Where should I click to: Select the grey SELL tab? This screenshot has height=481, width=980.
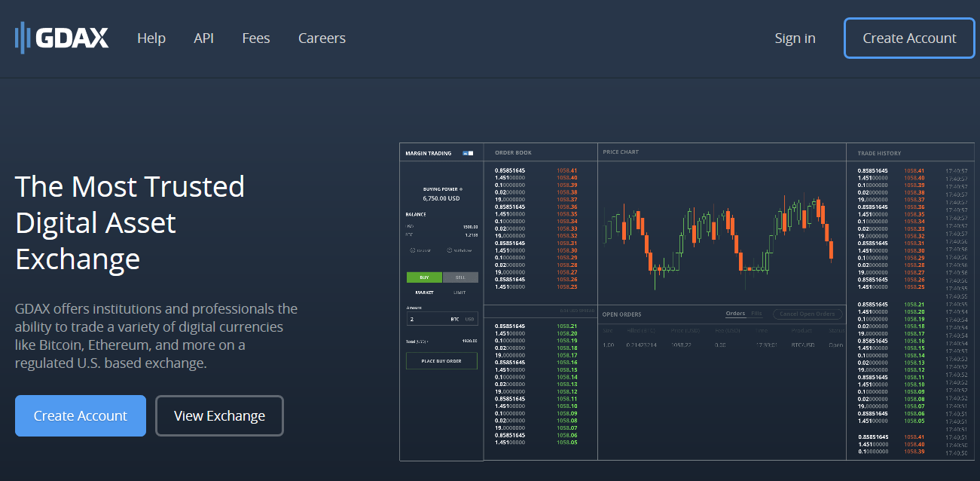coord(460,277)
